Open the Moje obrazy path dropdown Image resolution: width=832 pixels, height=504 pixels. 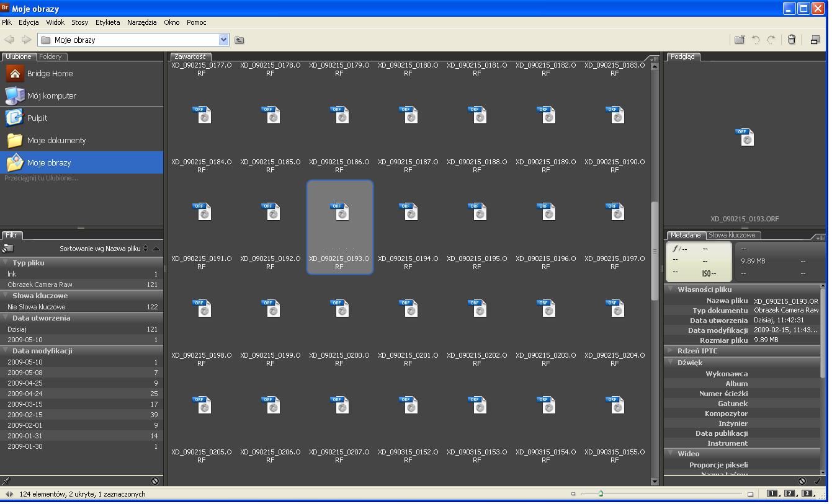224,40
